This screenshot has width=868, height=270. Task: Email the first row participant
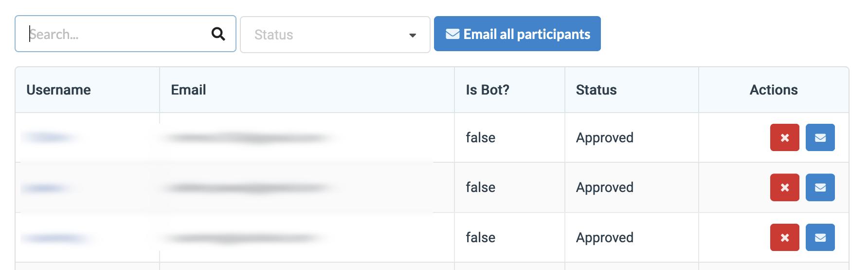(820, 137)
